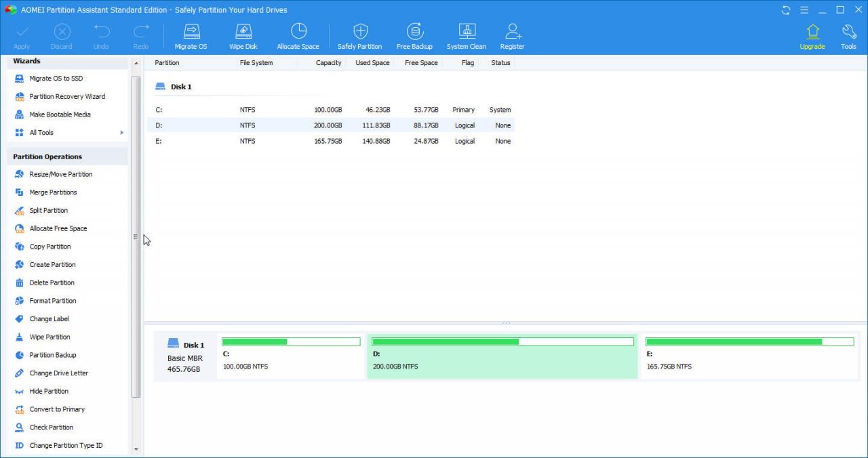
Task: Launch Safely Partition from the toolbar
Action: pyautogui.click(x=359, y=35)
